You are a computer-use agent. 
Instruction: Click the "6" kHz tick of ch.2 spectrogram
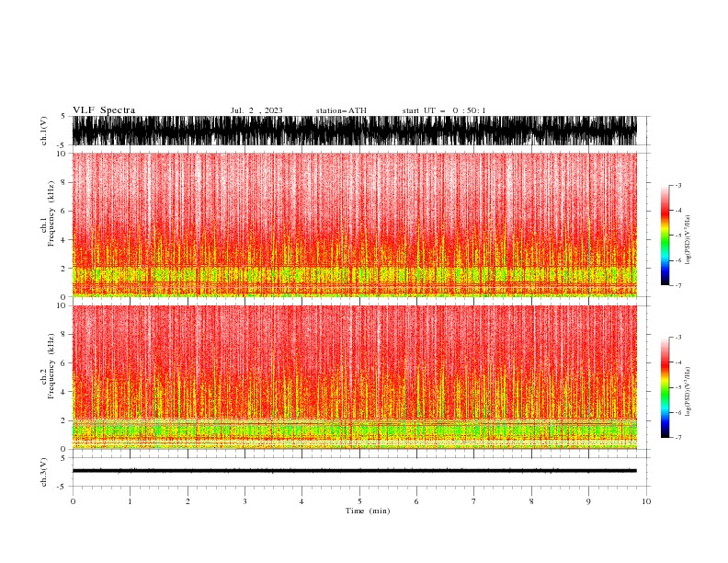63,363
